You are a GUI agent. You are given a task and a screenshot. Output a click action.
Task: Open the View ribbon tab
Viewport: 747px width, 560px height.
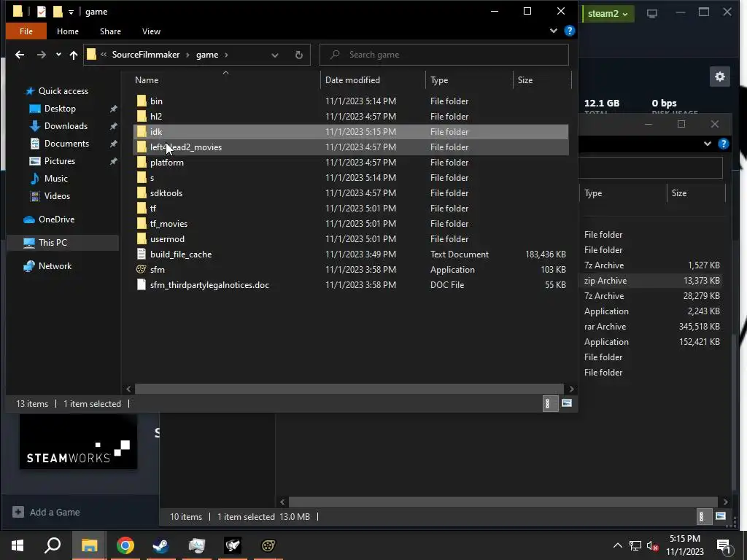151,31
